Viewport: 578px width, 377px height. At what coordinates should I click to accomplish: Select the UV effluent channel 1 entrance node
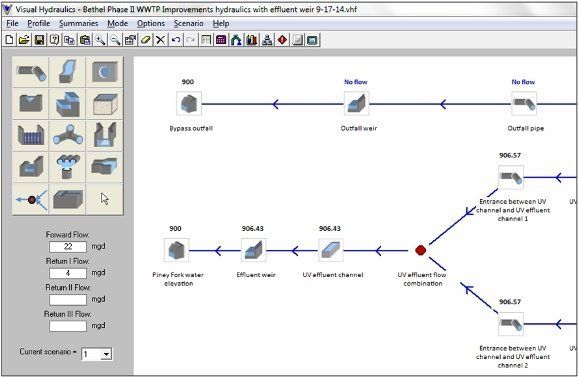point(511,177)
